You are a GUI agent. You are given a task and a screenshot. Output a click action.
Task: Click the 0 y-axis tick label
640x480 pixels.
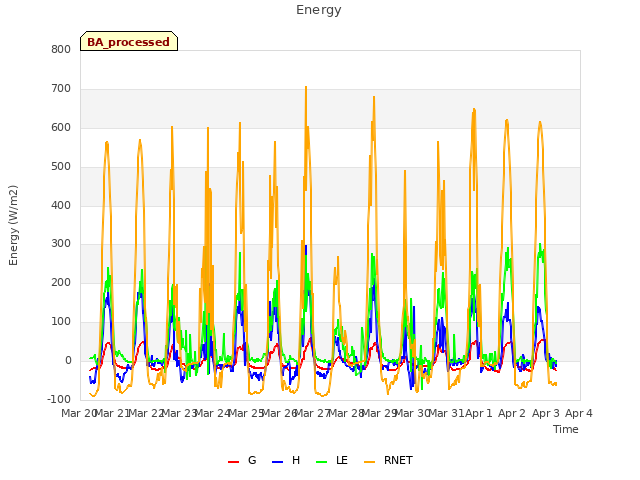68,361
